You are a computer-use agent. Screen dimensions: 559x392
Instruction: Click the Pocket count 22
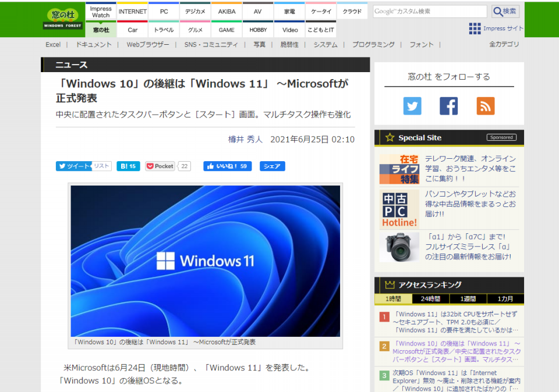(185, 166)
